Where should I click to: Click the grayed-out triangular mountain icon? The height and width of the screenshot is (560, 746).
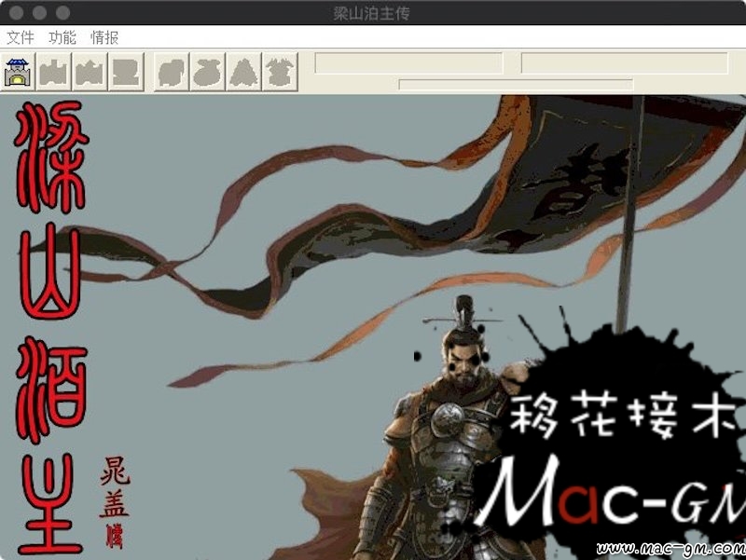coord(244,72)
